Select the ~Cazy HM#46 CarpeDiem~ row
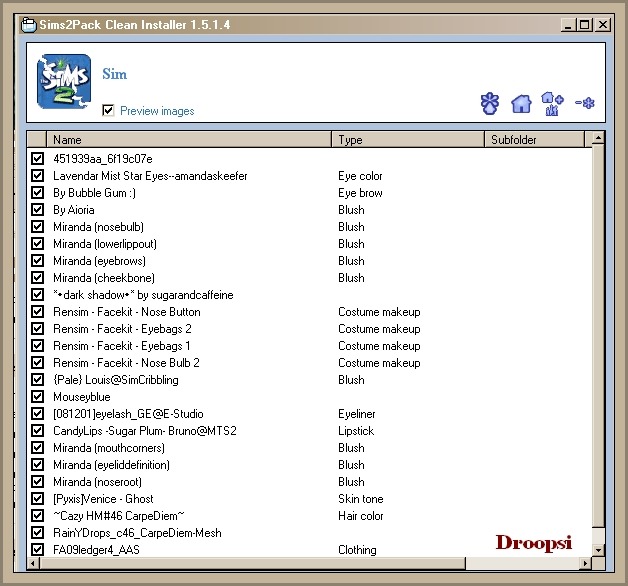Viewport: 628px width, 586px height. tap(309, 516)
